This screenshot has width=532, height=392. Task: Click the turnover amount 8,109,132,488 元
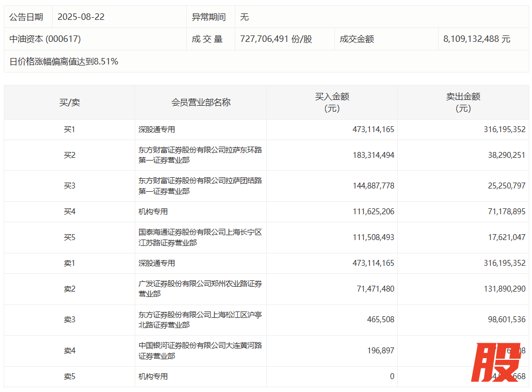pos(477,39)
